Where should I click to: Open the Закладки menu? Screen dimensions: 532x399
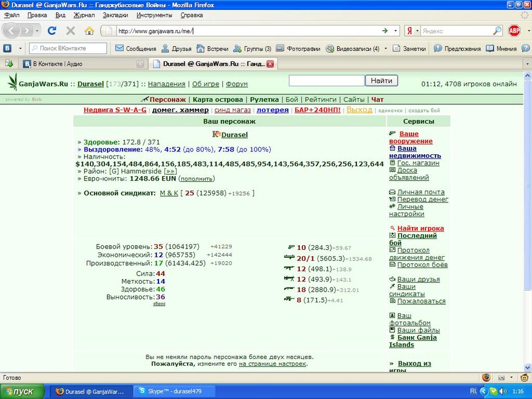[116, 15]
